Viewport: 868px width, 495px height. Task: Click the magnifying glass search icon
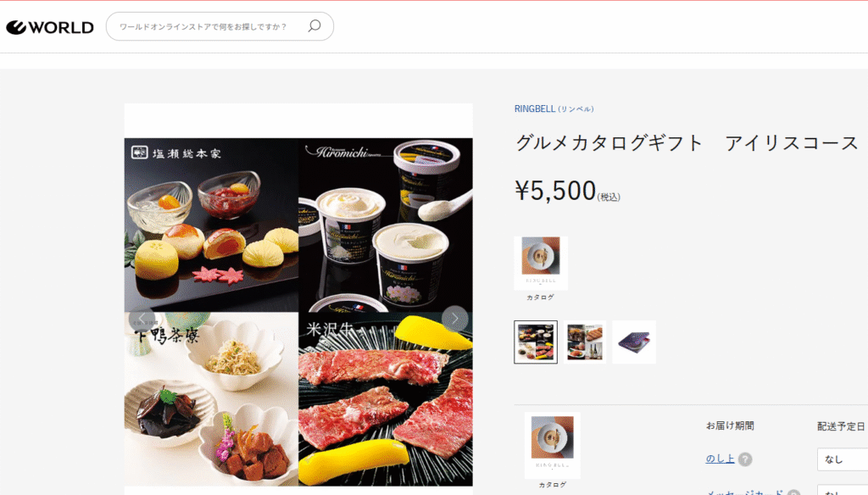314,26
